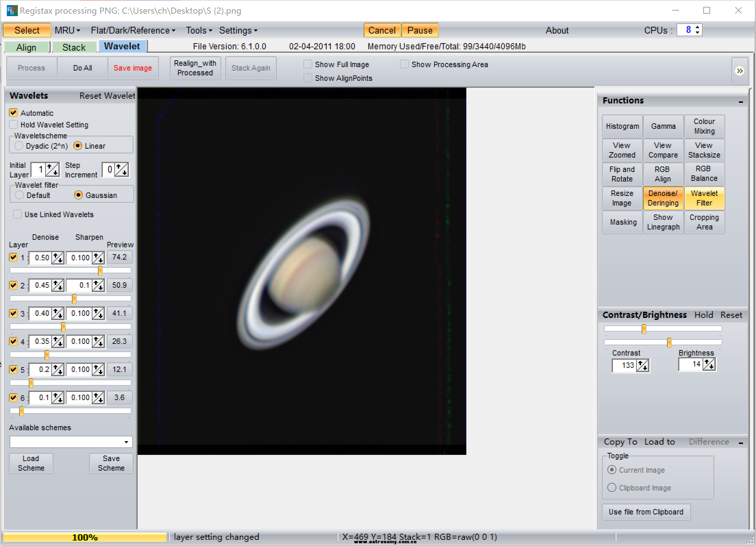Screen dimensions: 756x546
Task: Expand the Flat/Dark/Reference menu
Action: 133,30
